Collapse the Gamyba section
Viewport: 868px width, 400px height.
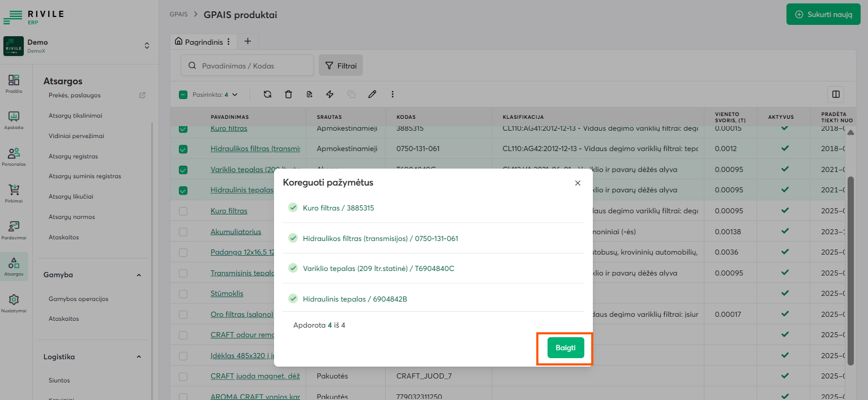(x=139, y=275)
